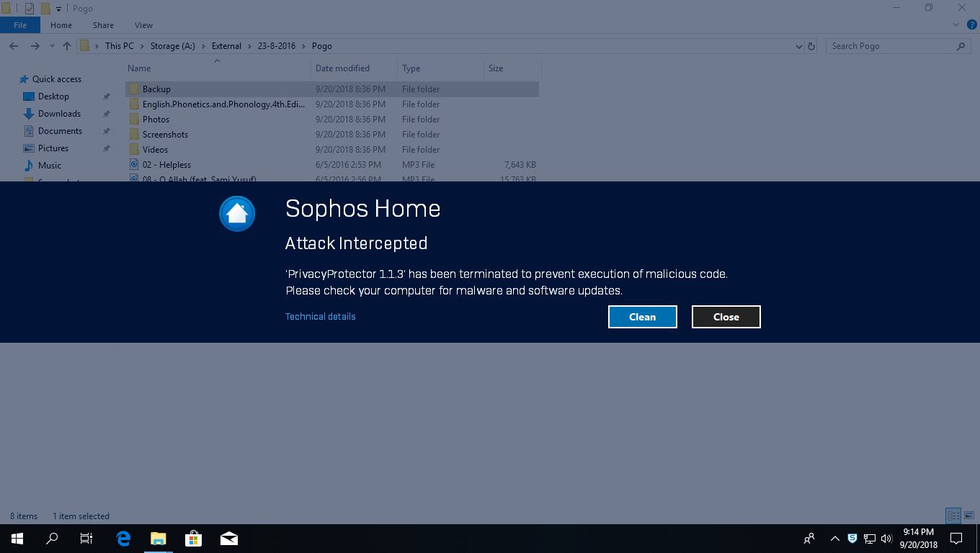Expand breadcrumb chevron after 23-8-2016
980x553 pixels.
(x=303, y=46)
